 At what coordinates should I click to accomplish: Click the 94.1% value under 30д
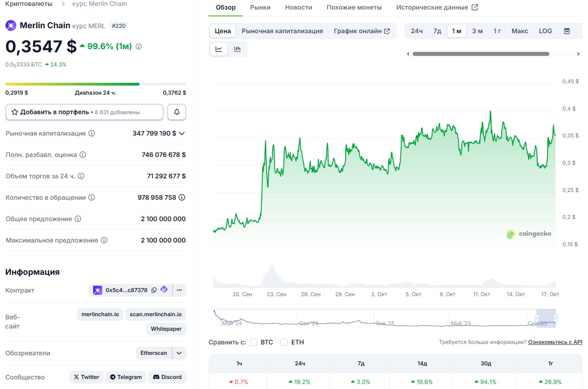pos(486,382)
